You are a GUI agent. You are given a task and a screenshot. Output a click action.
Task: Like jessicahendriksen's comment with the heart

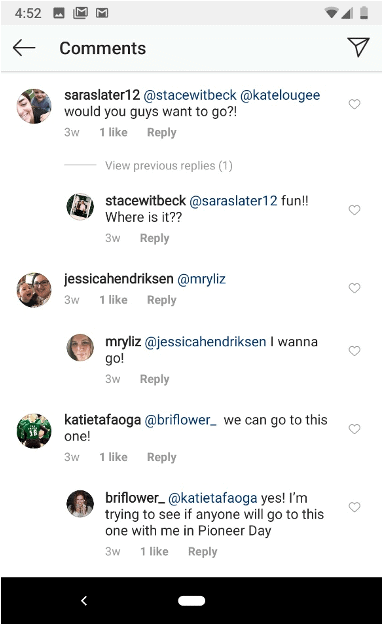pyautogui.click(x=354, y=288)
